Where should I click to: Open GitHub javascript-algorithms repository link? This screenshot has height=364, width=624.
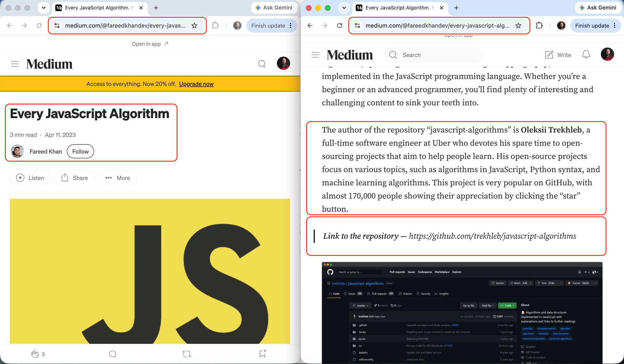point(492,236)
